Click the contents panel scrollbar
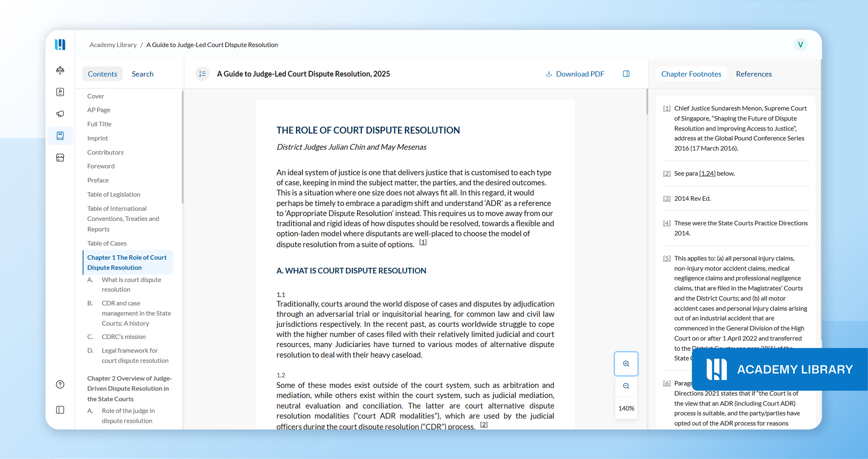The height and width of the screenshot is (459, 868). click(x=183, y=147)
